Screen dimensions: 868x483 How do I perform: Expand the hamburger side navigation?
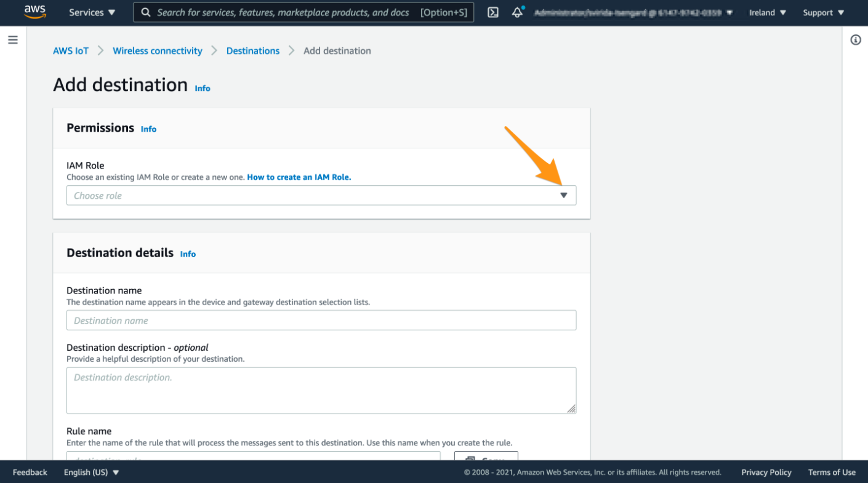click(13, 40)
